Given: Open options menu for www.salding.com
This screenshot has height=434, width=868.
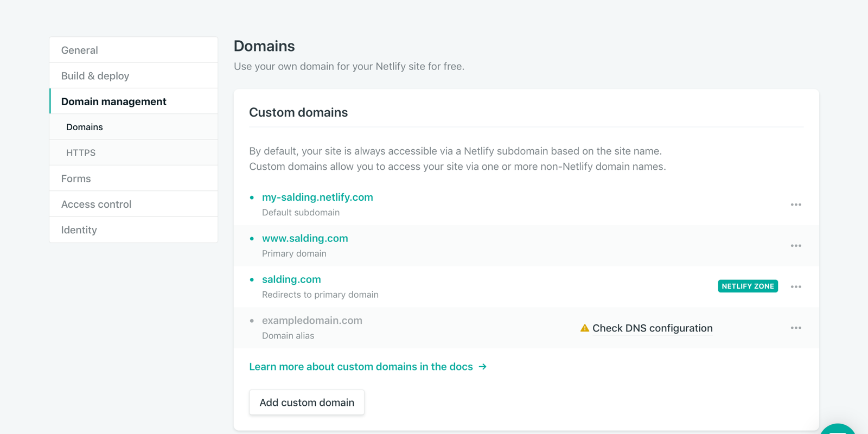Looking at the screenshot, I should click(x=795, y=246).
